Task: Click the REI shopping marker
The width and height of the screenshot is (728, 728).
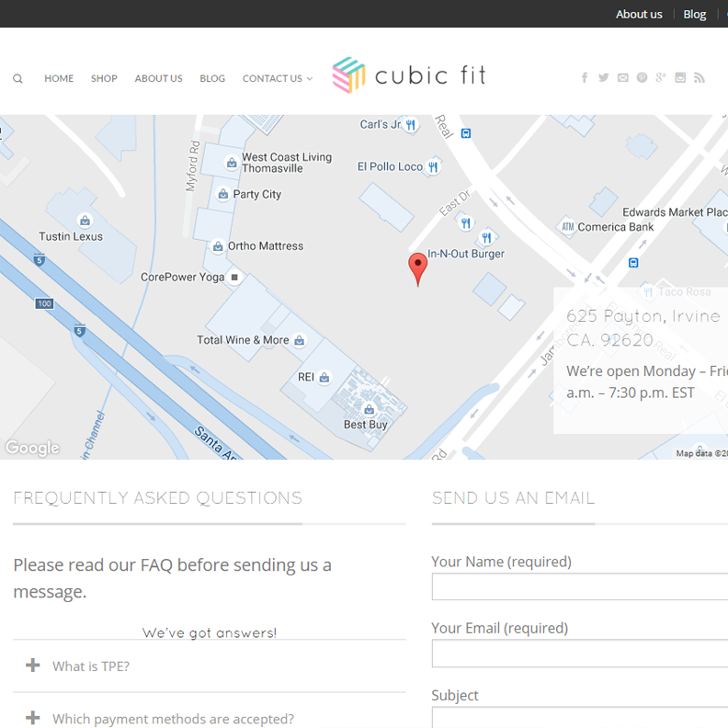Action: point(324,378)
